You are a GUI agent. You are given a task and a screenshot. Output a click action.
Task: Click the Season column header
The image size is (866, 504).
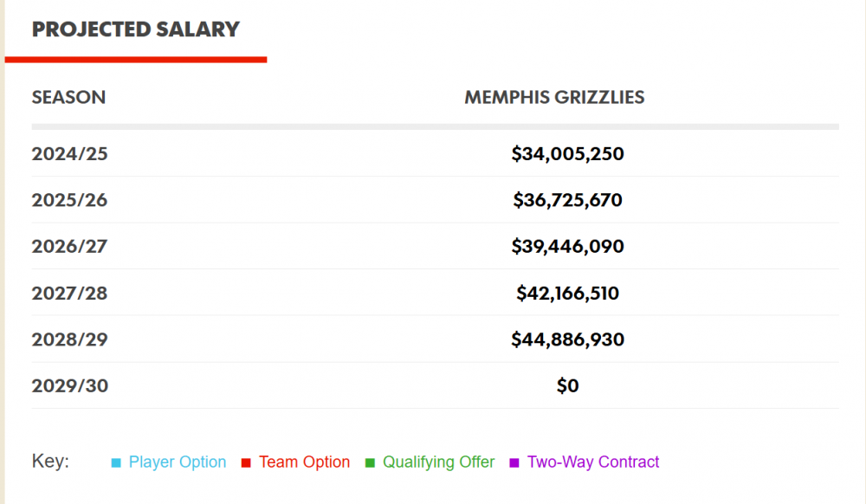click(x=68, y=97)
